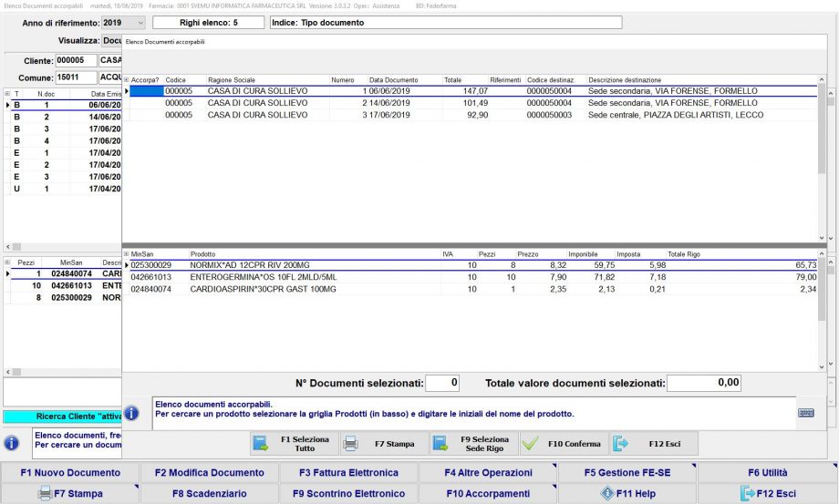Toggle Accorpa cell for document dated 14/06/2019
Viewport: 839px width, 504px height.
click(x=146, y=103)
